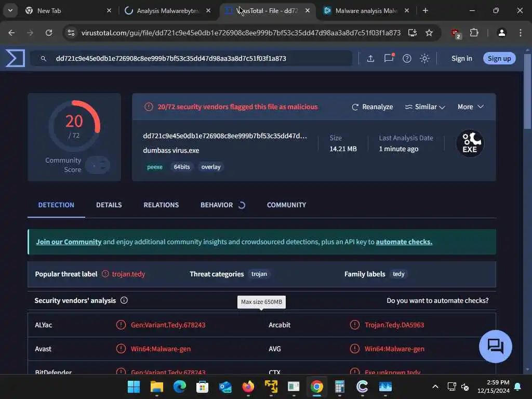Click the trojan threat category tag

259,274
